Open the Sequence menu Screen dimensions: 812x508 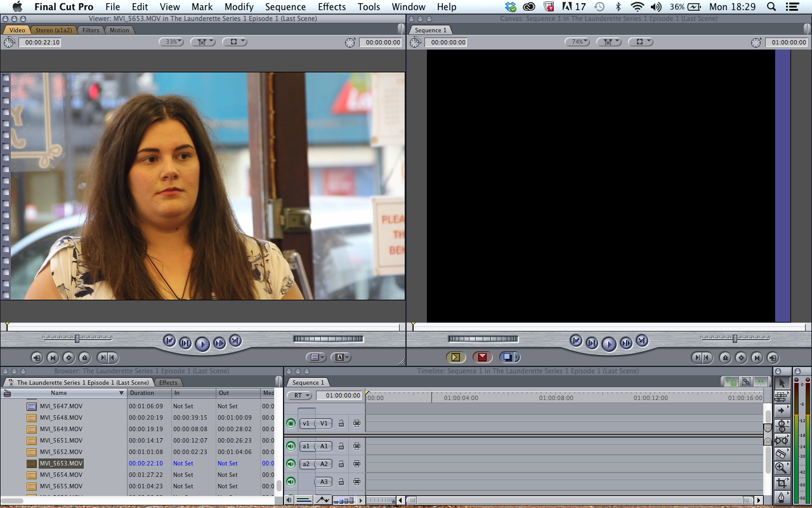point(285,7)
